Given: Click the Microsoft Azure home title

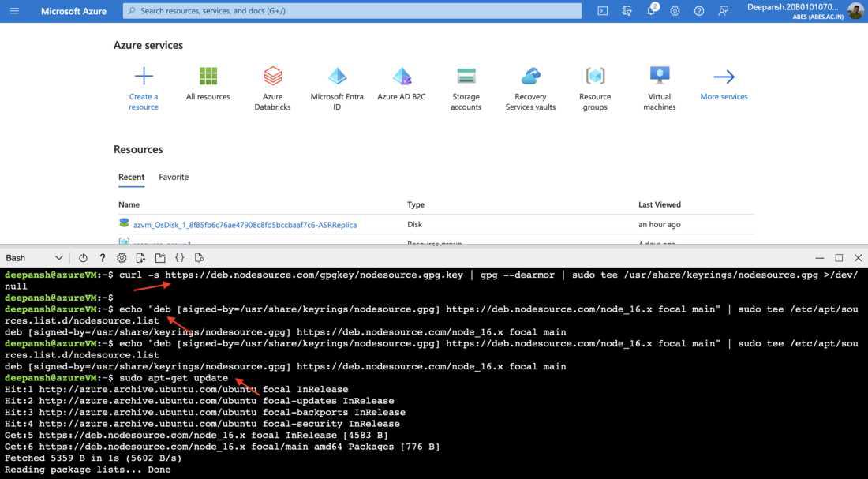Looking at the screenshot, I should (73, 11).
